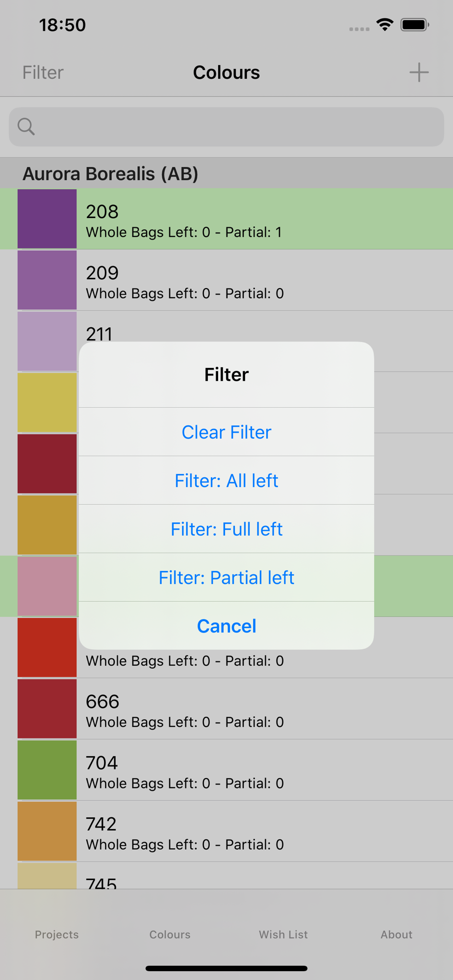Choose Filter: Partial left

tap(226, 578)
